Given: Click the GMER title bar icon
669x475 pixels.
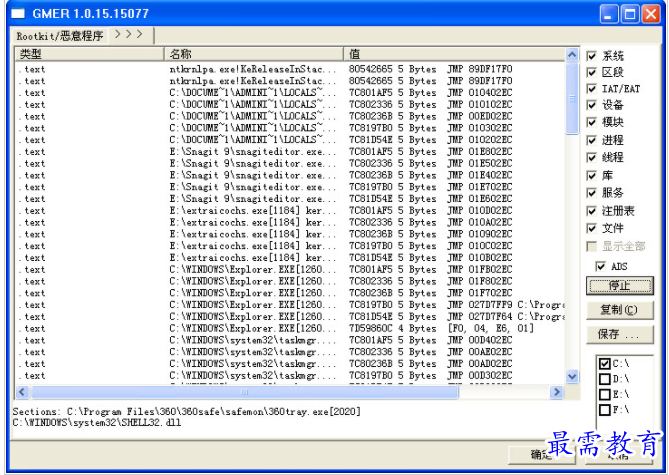Looking at the screenshot, I should click(18, 14).
